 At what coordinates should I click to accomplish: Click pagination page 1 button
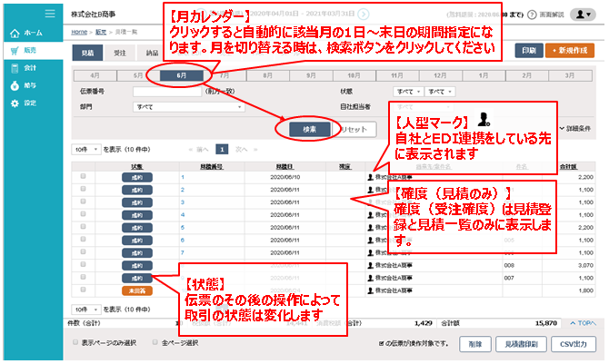(x=222, y=150)
